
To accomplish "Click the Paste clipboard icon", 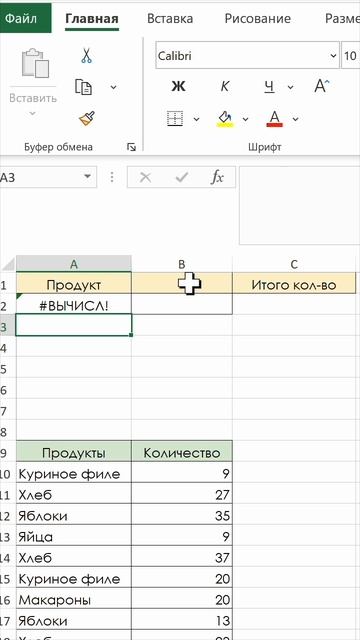I will (35, 63).
